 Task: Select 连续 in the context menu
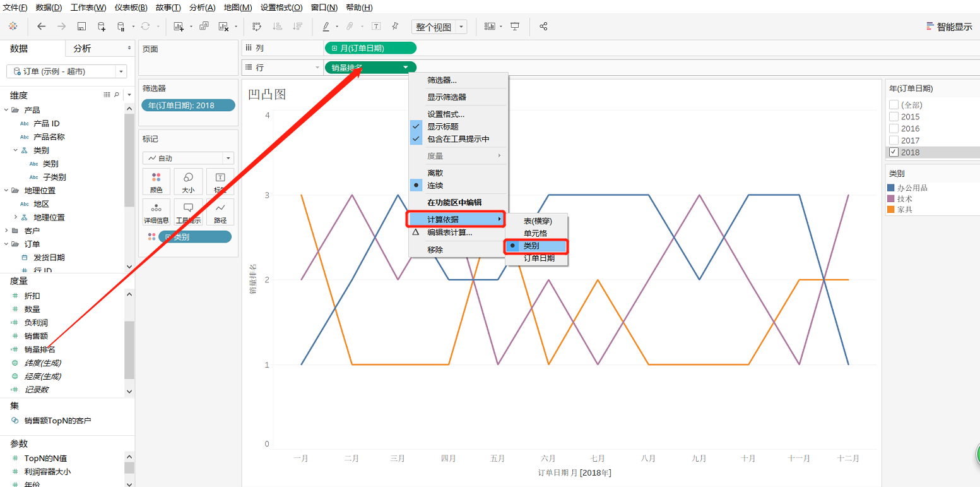point(459,185)
